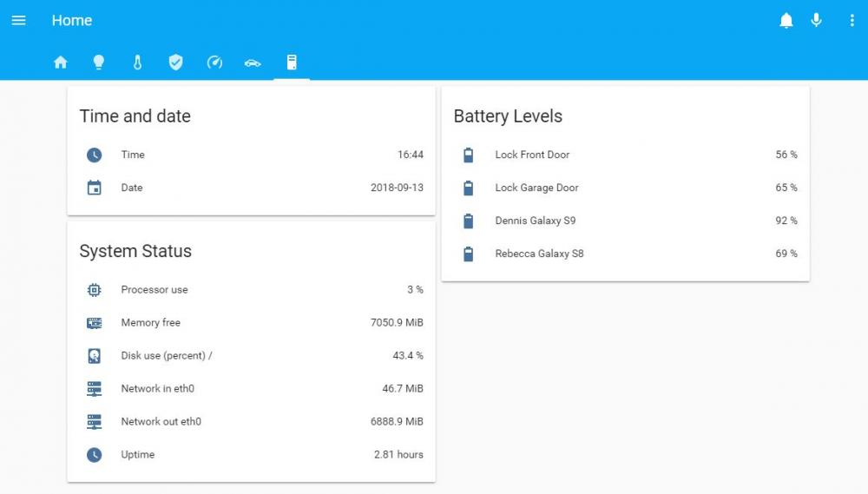
Task: Click the battery icon for Lock Front Door
Action: tap(469, 155)
